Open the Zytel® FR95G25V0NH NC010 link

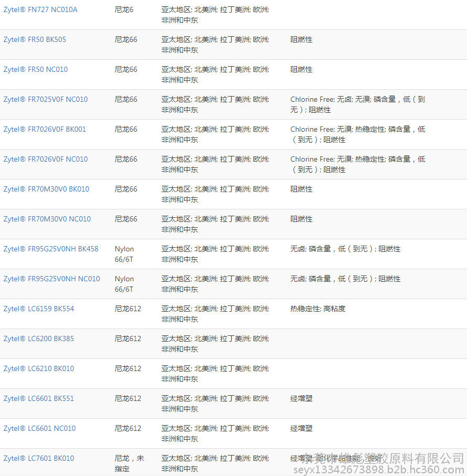[51, 279]
